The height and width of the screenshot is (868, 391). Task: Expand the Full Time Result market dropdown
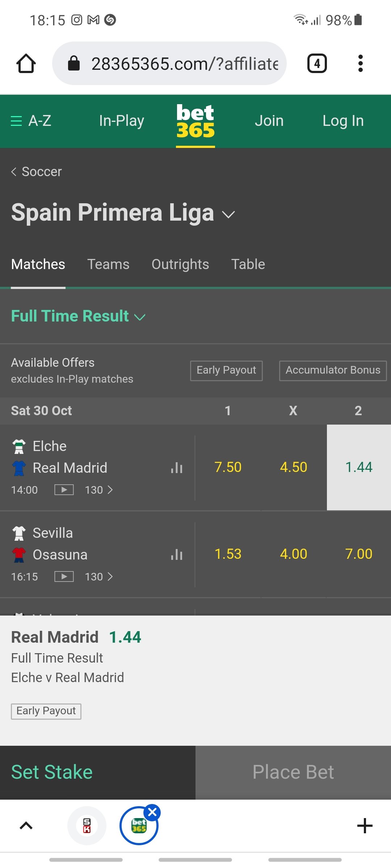(140, 317)
